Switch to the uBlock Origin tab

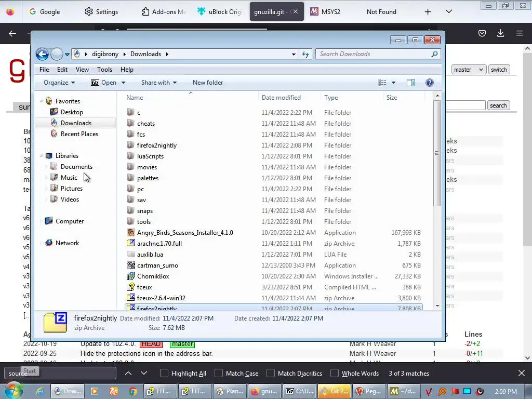(x=220, y=12)
